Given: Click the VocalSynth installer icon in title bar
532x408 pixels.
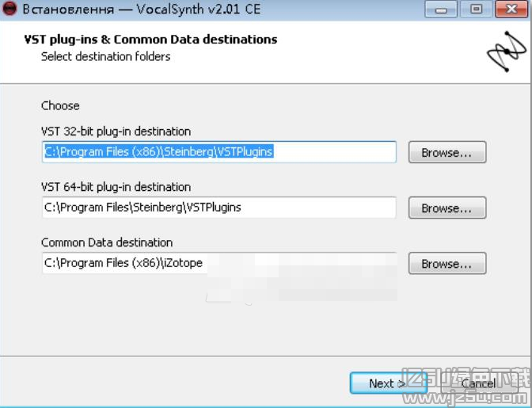Looking at the screenshot, I should pos(9,9).
